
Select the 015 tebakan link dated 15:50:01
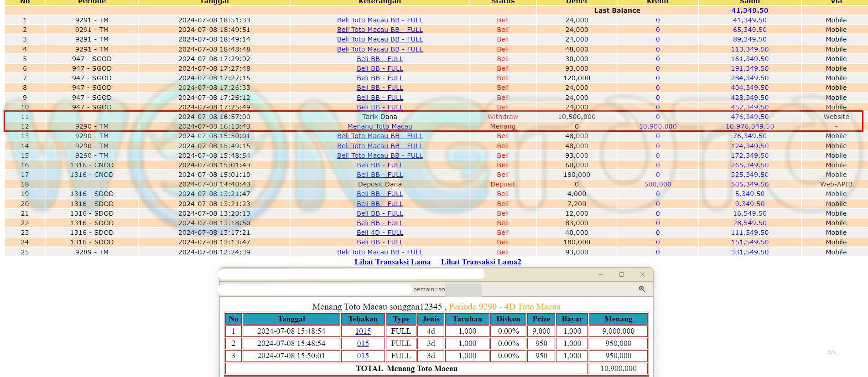point(363,356)
